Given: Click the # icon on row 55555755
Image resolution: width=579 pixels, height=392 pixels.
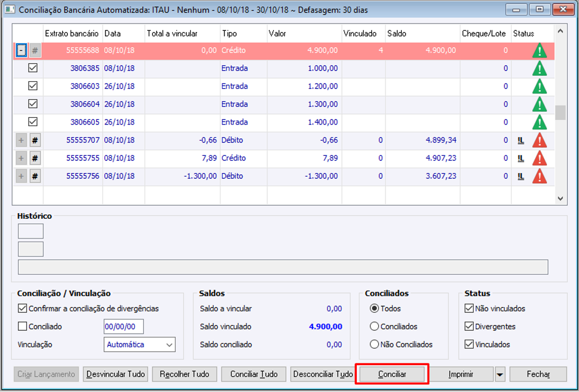Looking at the screenshot, I should click(x=35, y=158).
